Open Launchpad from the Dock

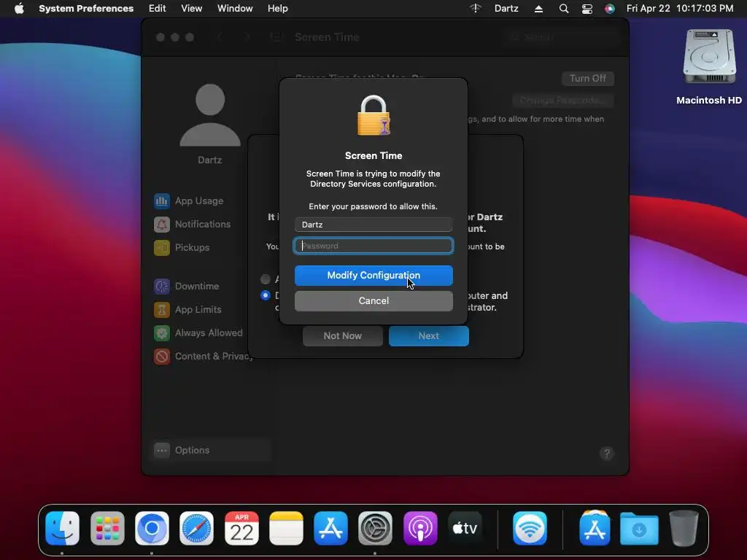pyautogui.click(x=107, y=529)
